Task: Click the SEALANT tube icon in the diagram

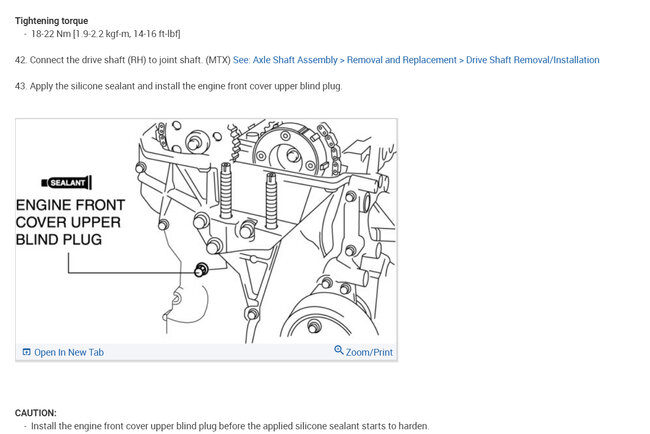Action: 66,182
